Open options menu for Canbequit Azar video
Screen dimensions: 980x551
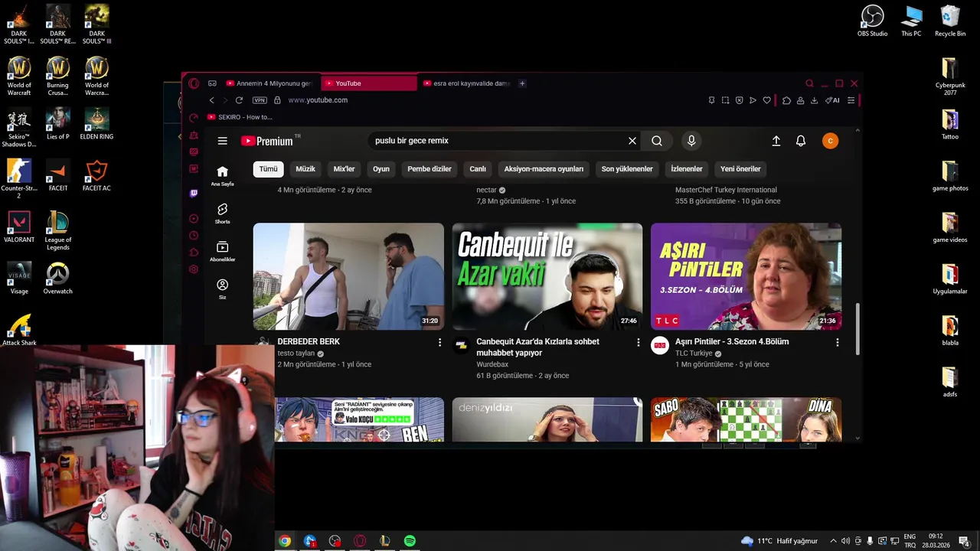click(x=639, y=342)
